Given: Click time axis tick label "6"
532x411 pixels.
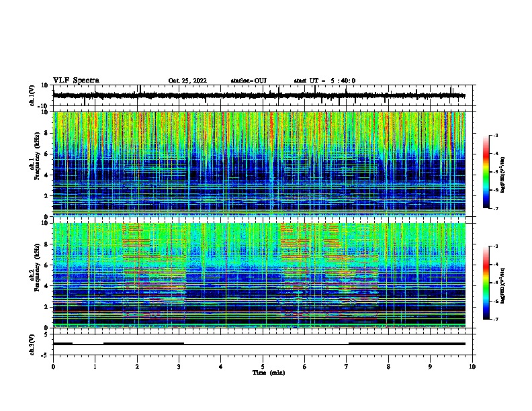Looking at the screenshot, I should [304, 367].
